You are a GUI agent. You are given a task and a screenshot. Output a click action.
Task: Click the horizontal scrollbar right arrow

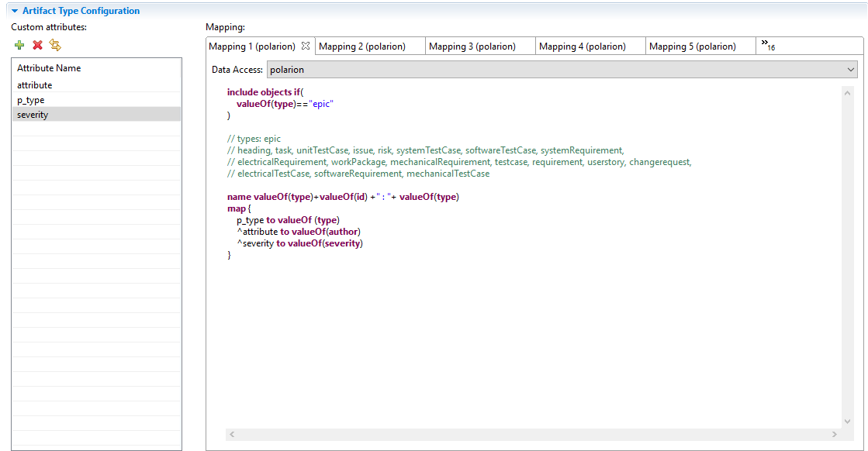(834, 435)
